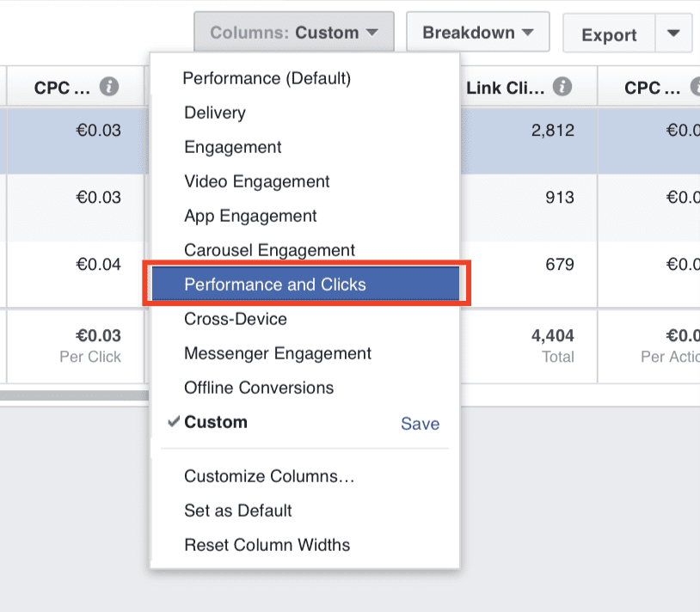Pick Carousel Engagement preset
The height and width of the screenshot is (612, 700).
tap(269, 250)
